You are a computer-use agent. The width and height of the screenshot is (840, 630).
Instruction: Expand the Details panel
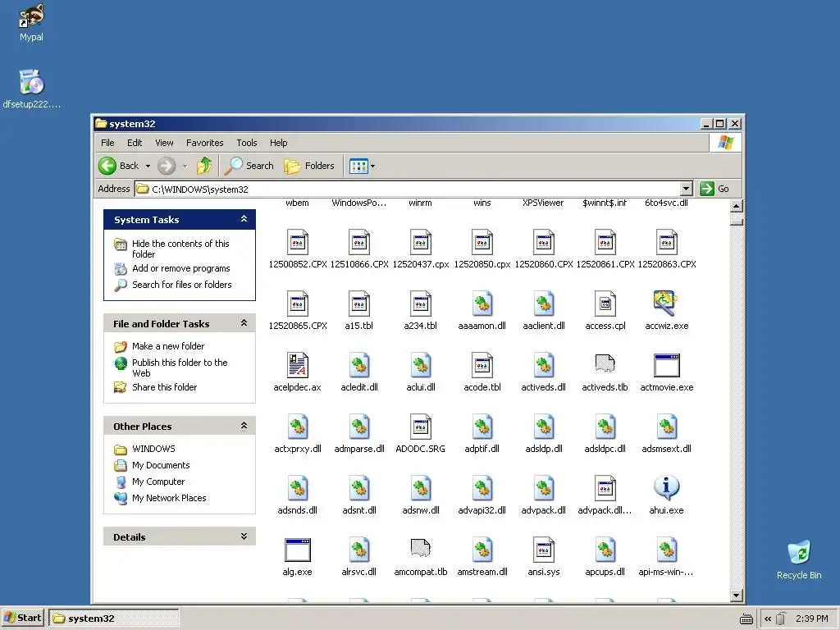[x=244, y=536]
